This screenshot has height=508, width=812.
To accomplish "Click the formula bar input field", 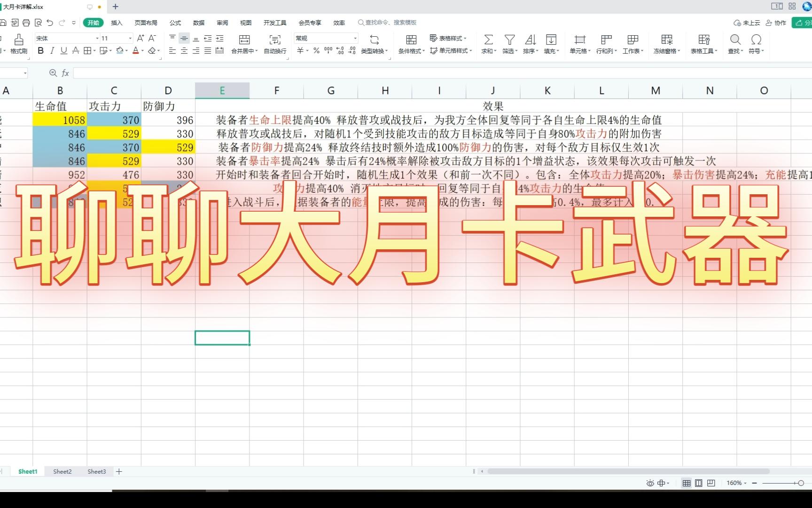I will (442, 73).
